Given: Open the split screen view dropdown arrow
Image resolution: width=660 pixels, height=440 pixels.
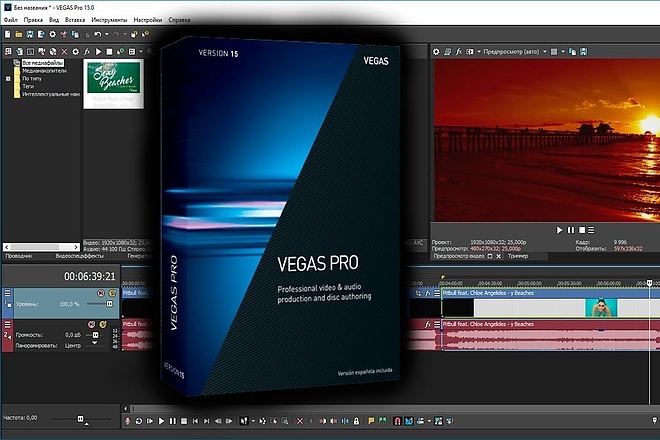Looking at the screenshot, I should click(x=479, y=51).
